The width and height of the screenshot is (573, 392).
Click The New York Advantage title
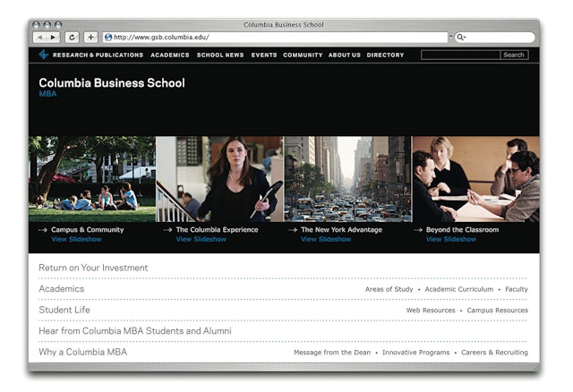tap(342, 230)
